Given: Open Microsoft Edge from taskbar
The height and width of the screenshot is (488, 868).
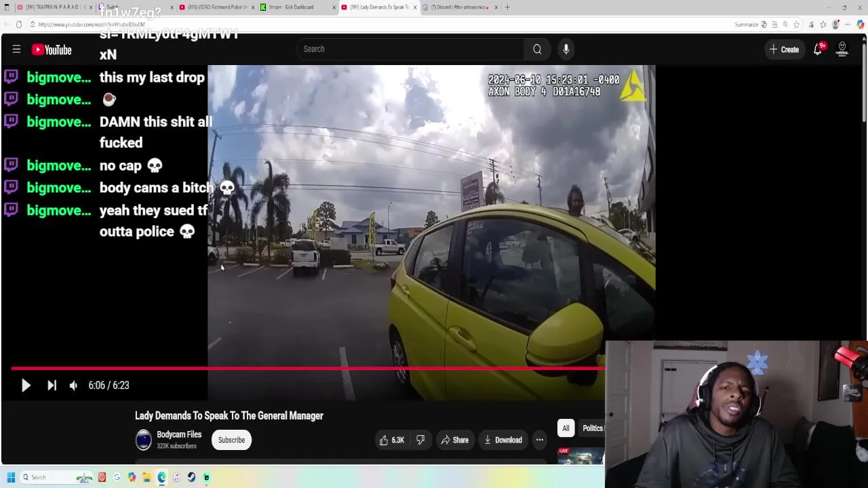Looking at the screenshot, I should (161, 477).
